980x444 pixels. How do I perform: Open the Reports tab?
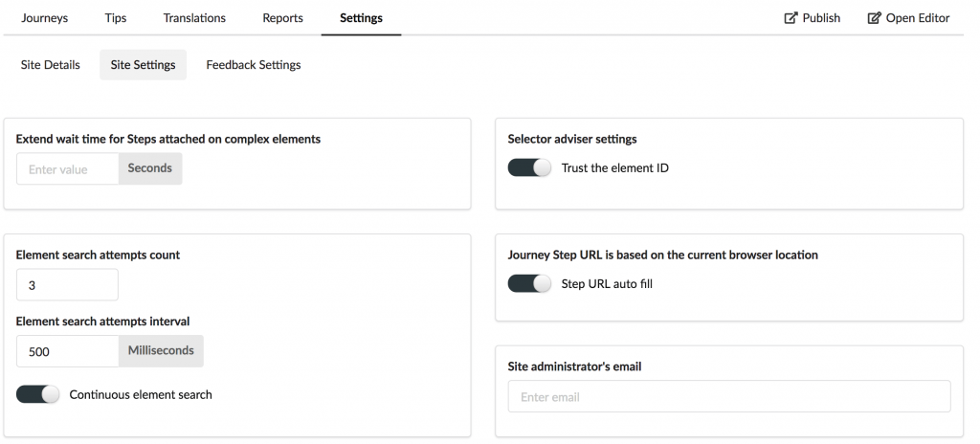(282, 18)
